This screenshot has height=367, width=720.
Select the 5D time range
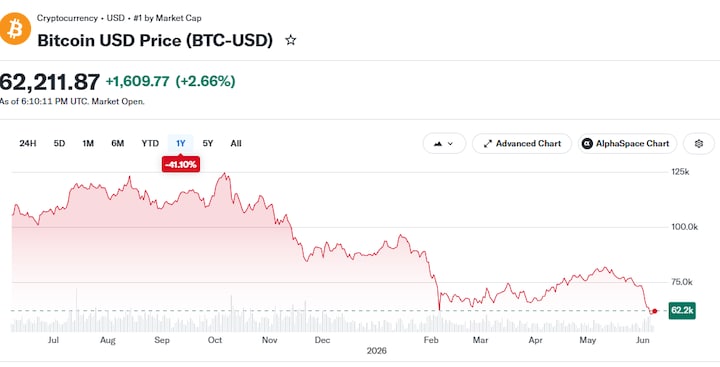point(59,143)
